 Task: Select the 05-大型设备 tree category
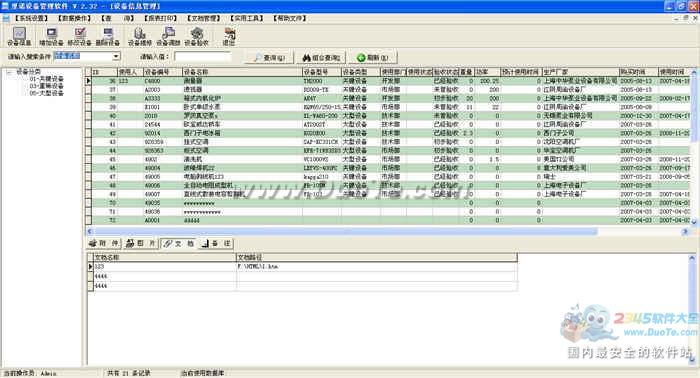tap(46, 93)
